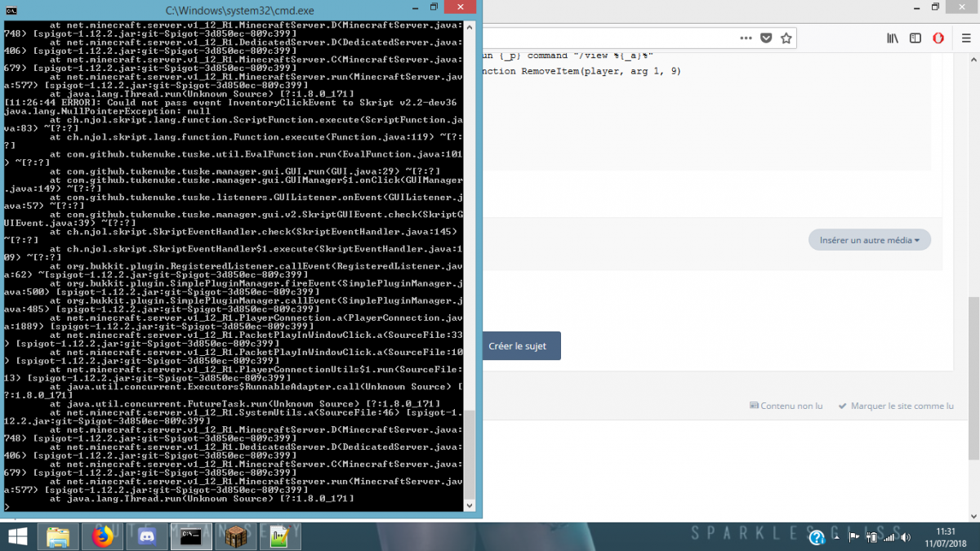This screenshot has width=980, height=551.
Task: Switch to Firefox in the taskbar
Action: (x=102, y=537)
